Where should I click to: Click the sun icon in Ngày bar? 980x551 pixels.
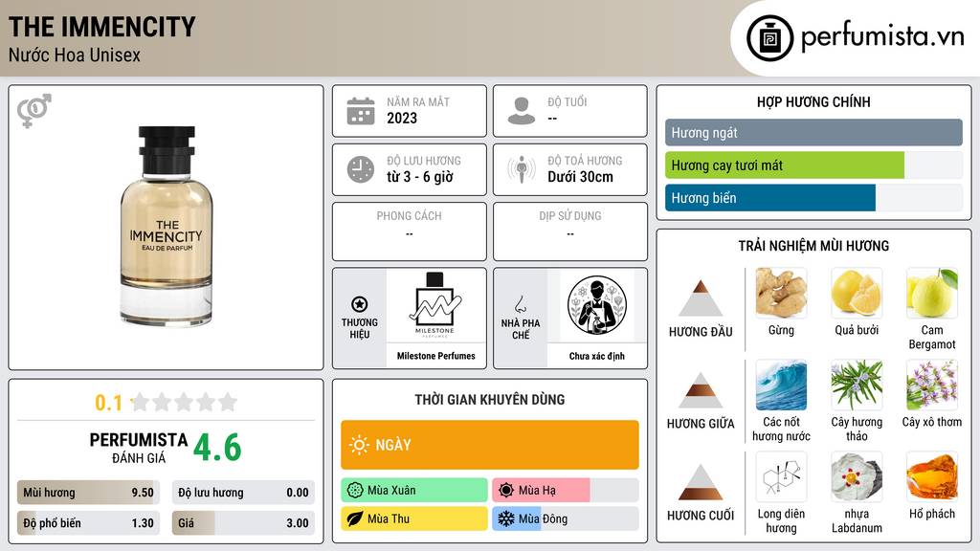360,445
